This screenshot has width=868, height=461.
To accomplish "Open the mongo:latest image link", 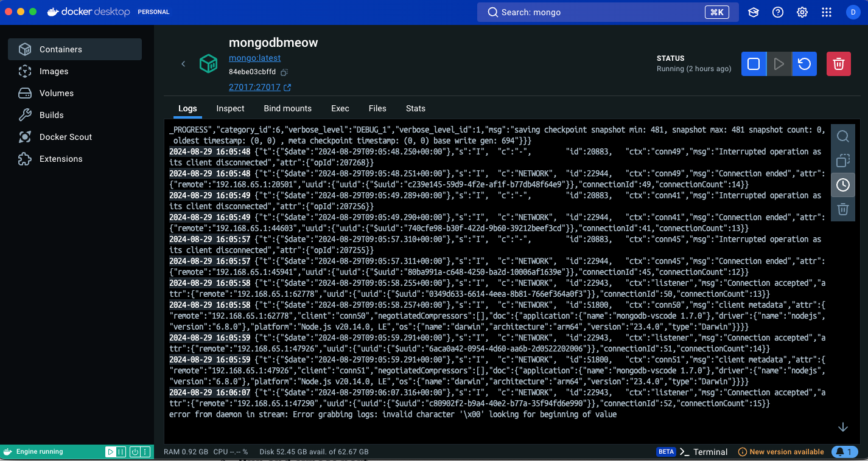I will coord(254,58).
